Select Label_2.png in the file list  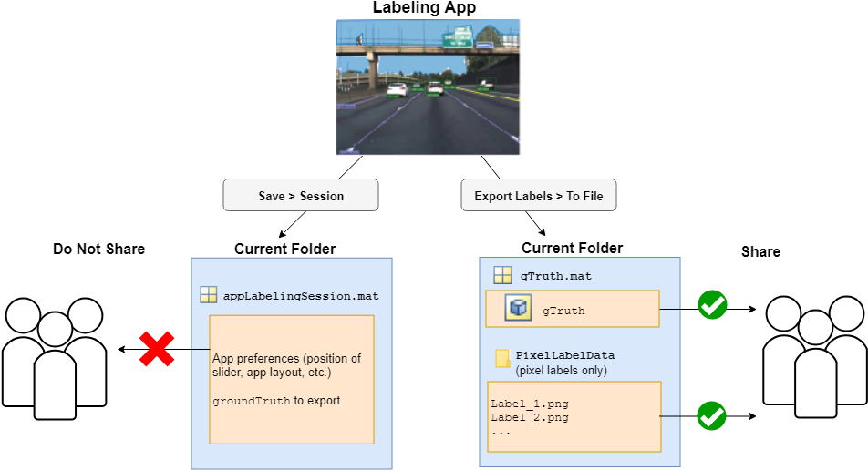(x=530, y=417)
